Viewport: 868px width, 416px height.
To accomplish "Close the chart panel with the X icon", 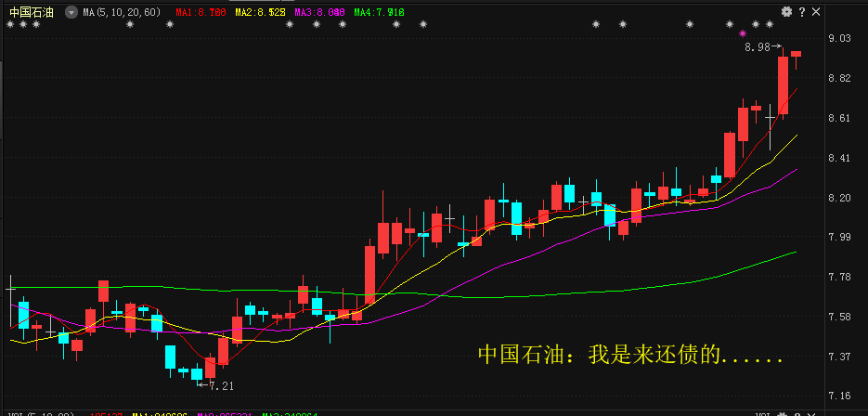I will (816, 12).
